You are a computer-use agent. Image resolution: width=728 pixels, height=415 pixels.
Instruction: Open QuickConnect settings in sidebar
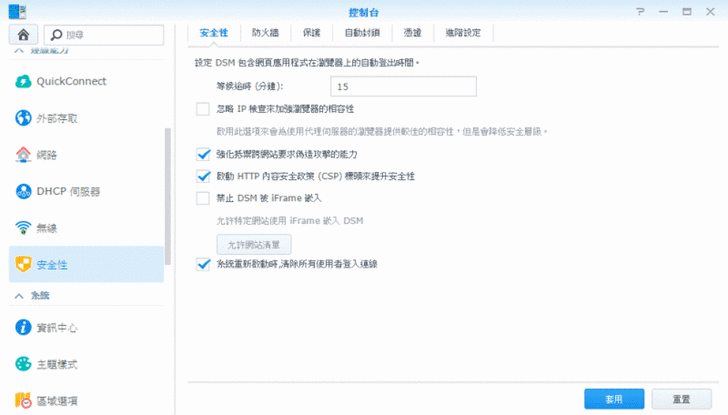click(70, 81)
